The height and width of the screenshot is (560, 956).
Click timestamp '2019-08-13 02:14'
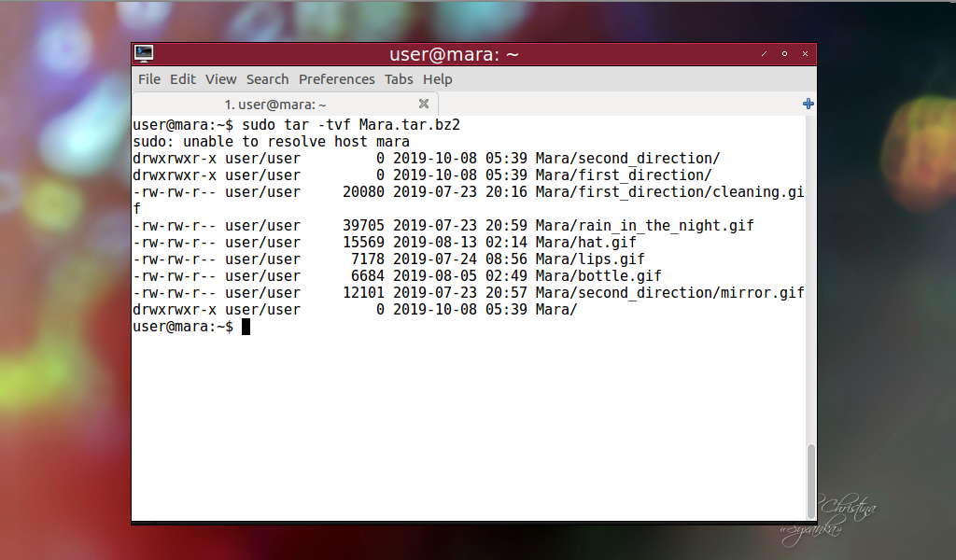click(x=460, y=243)
